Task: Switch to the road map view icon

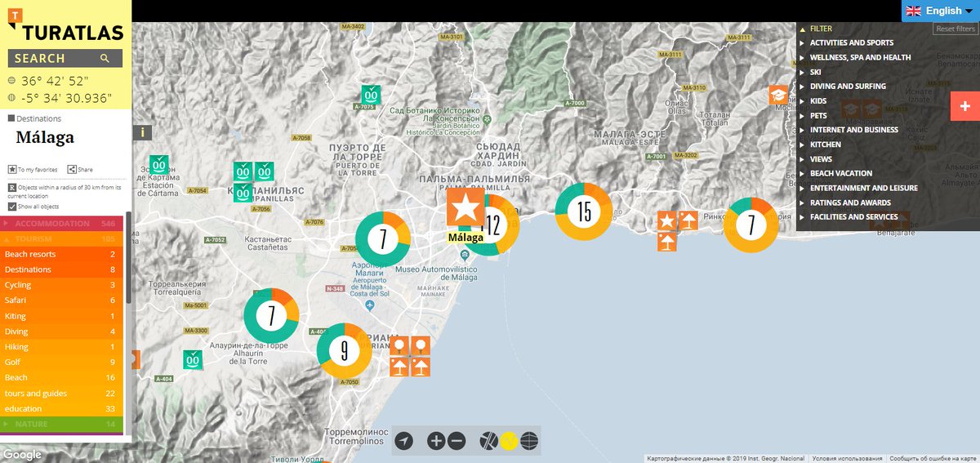Action: (488, 441)
